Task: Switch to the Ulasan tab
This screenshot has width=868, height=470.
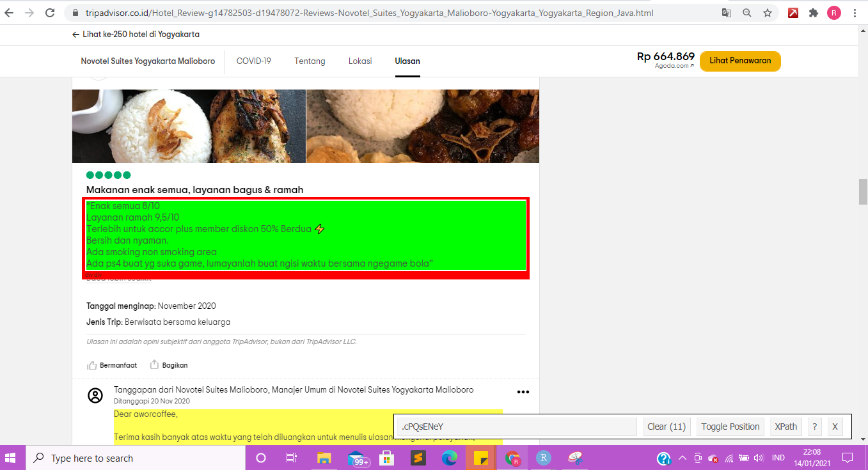Action: 407,61
